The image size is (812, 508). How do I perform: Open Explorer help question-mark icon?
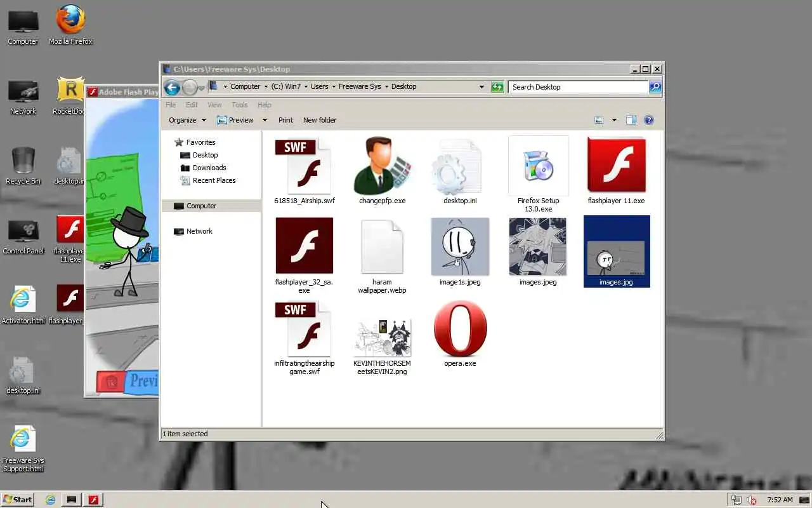point(649,120)
